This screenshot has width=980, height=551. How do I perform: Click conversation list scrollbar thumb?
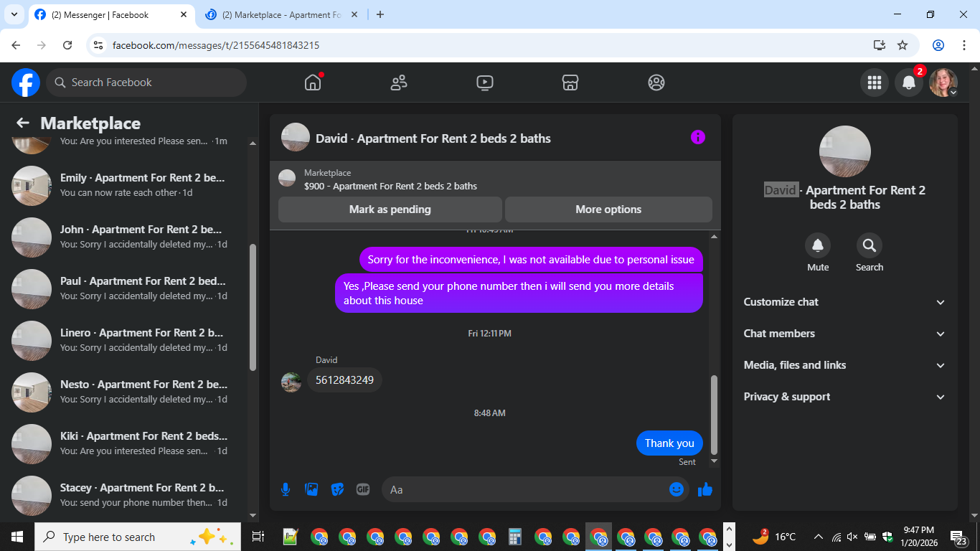point(253,307)
